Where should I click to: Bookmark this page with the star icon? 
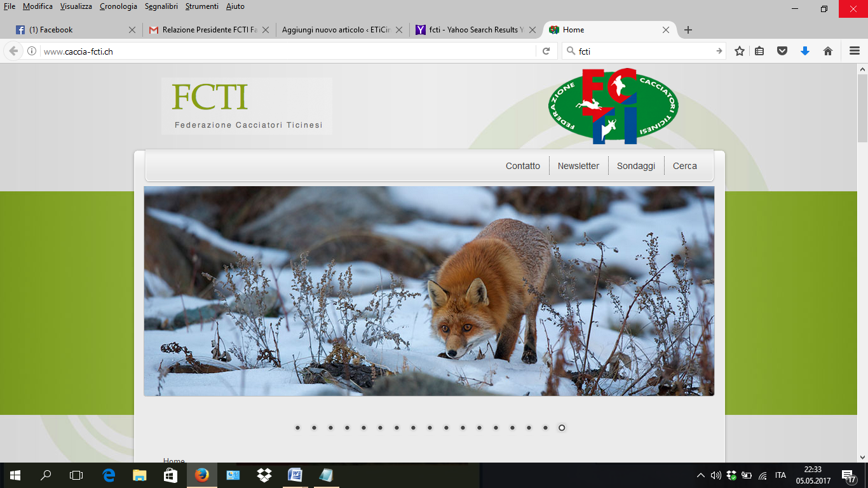coord(740,51)
